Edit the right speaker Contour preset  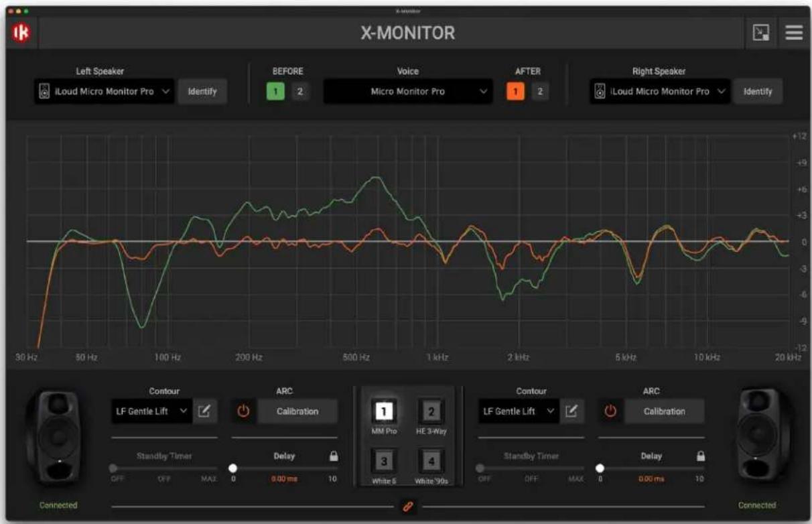click(x=571, y=411)
